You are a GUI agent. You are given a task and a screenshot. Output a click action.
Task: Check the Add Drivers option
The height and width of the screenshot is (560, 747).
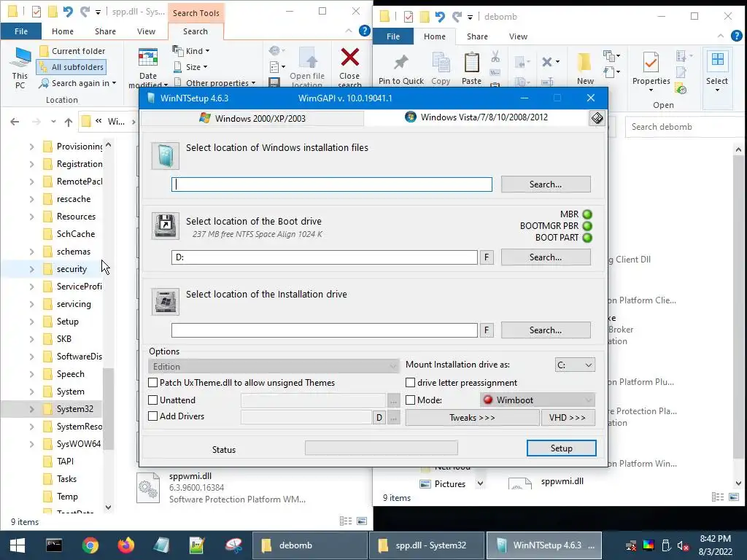[153, 416]
